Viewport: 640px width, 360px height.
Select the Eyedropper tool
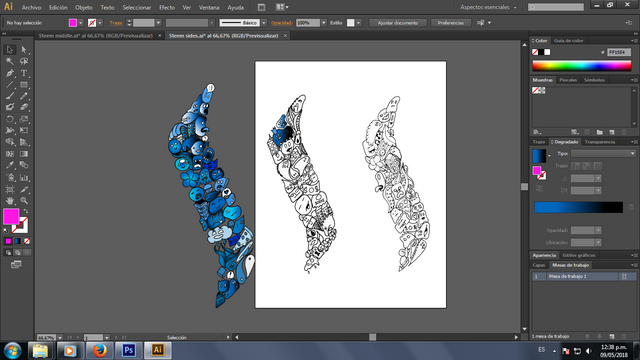(x=10, y=165)
